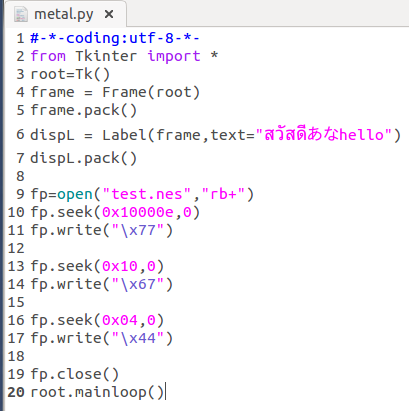Screen dimensions: 409x411
Task: Click the "rb+" string on line 9
Action: pos(223,194)
